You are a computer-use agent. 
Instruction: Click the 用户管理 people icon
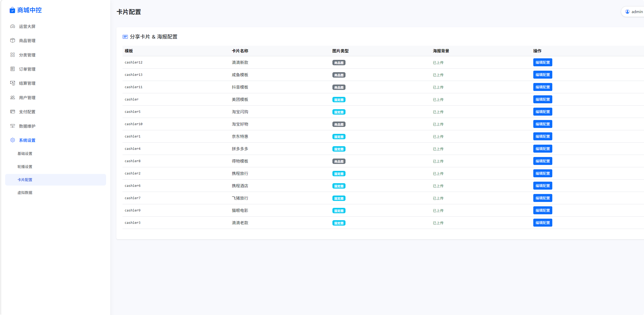pyautogui.click(x=13, y=97)
